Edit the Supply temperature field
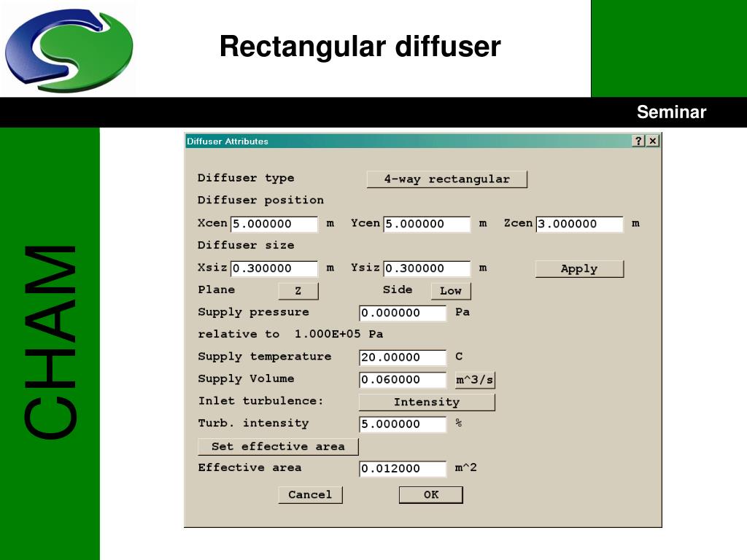747x560 pixels. click(403, 357)
